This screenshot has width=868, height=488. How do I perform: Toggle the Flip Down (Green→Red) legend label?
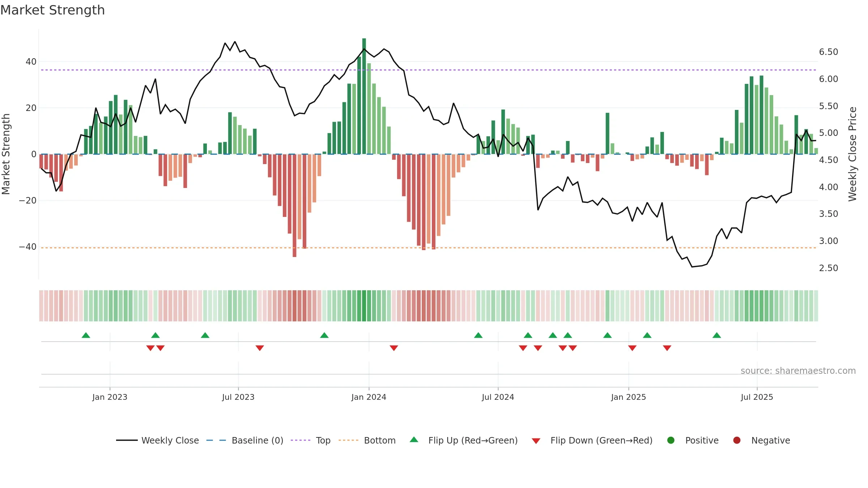coord(601,440)
